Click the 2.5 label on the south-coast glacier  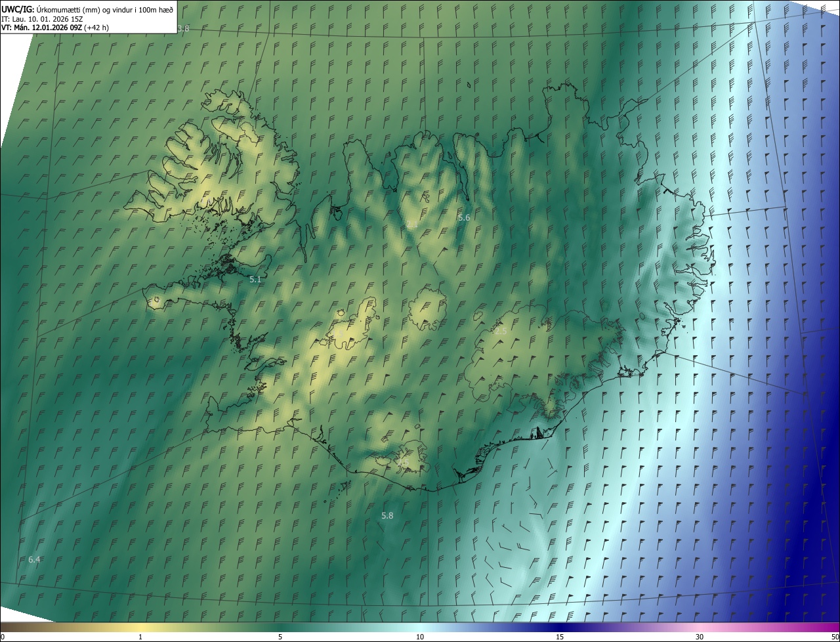[403, 463]
